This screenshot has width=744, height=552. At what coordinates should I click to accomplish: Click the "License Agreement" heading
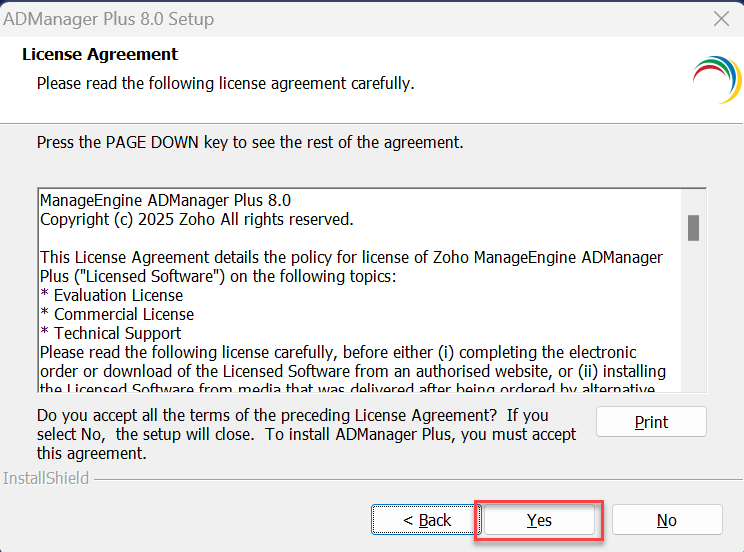100,54
